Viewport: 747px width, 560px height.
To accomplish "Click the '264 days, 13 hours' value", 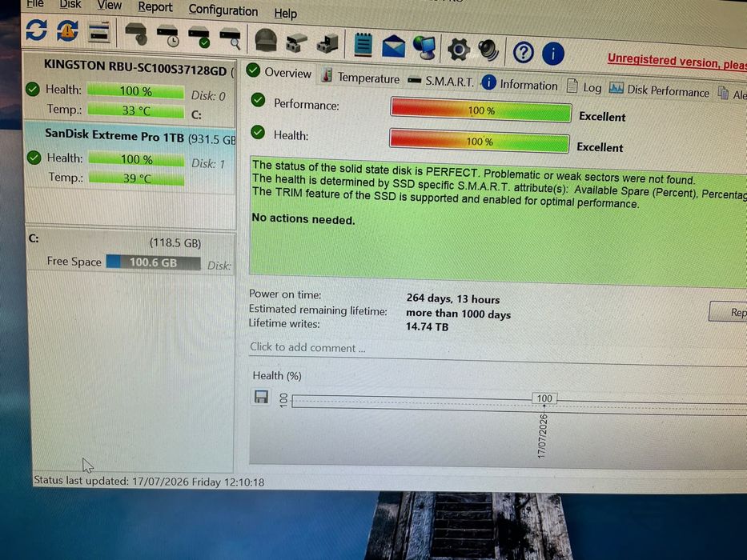I will coord(453,299).
